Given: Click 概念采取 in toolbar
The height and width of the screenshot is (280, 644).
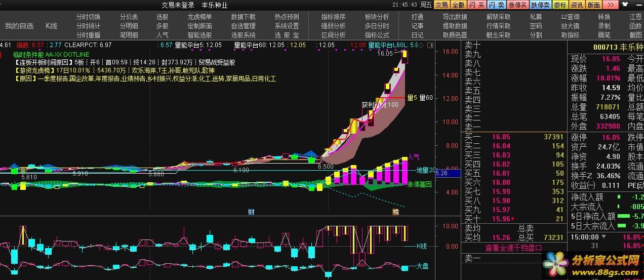Looking at the screenshot, I should (x=498, y=35).
